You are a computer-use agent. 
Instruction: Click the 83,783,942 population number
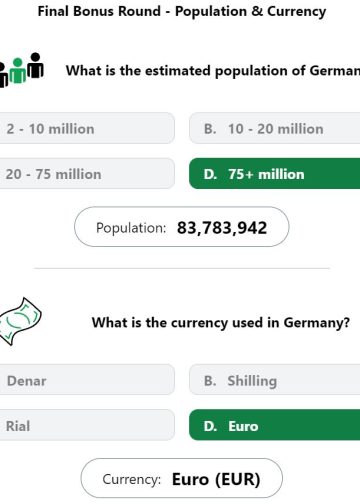222,228
